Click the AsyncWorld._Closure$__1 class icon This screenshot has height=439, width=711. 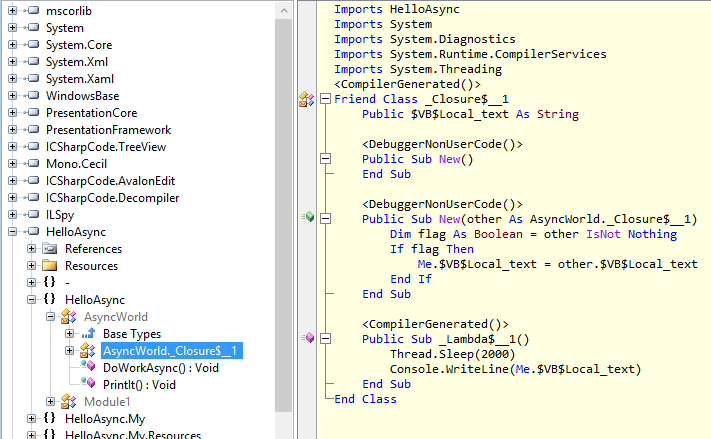(x=88, y=350)
